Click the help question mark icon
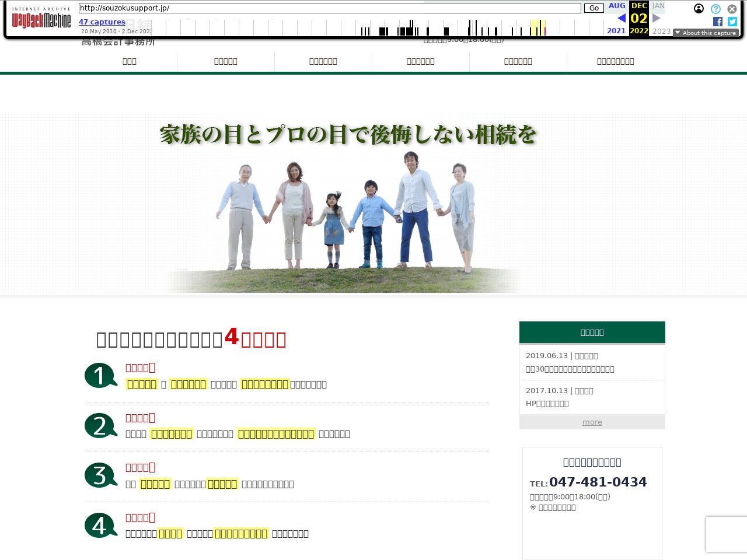Image resolution: width=747 pixels, height=560 pixels. [x=715, y=9]
